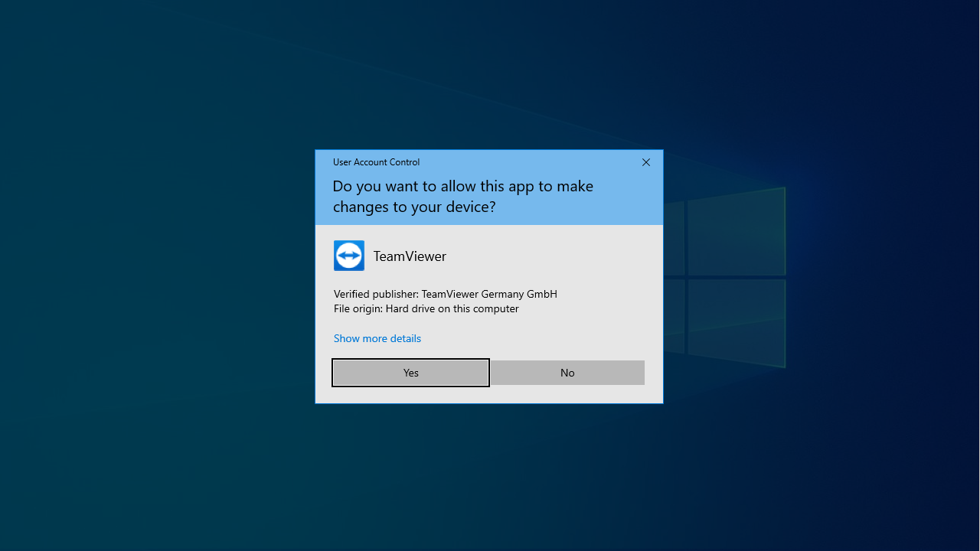Expand Show more details
The width and height of the screenshot is (980, 551).
[377, 338]
